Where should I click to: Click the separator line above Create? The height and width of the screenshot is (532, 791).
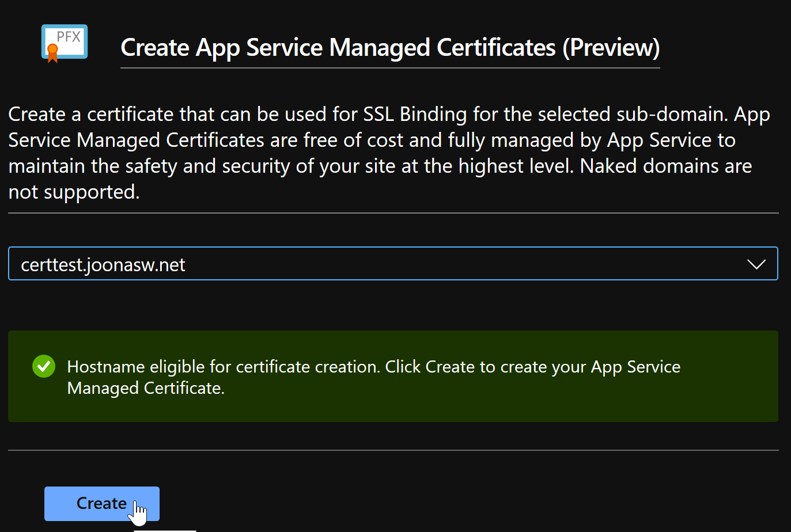[395, 449]
